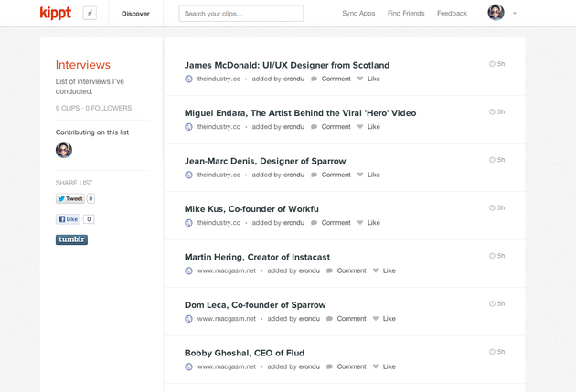Like the Bobby Ghoshal clip

384,366
